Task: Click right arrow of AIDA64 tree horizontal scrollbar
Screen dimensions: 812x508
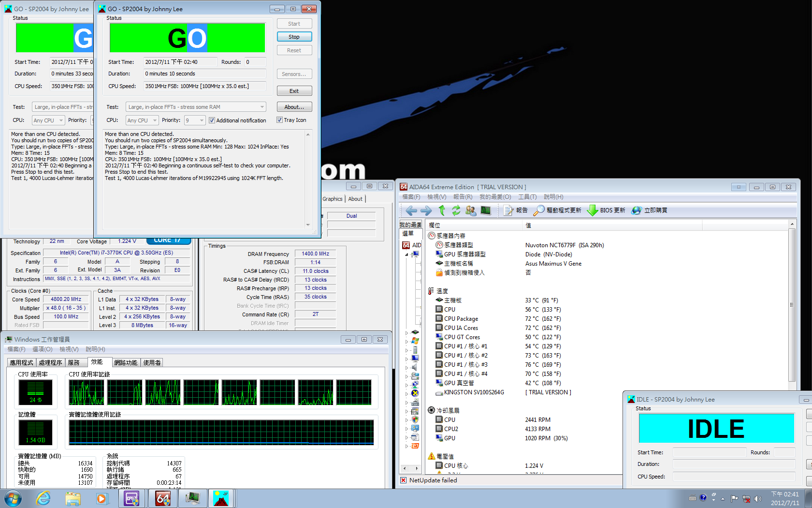Action: [x=417, y=468]
